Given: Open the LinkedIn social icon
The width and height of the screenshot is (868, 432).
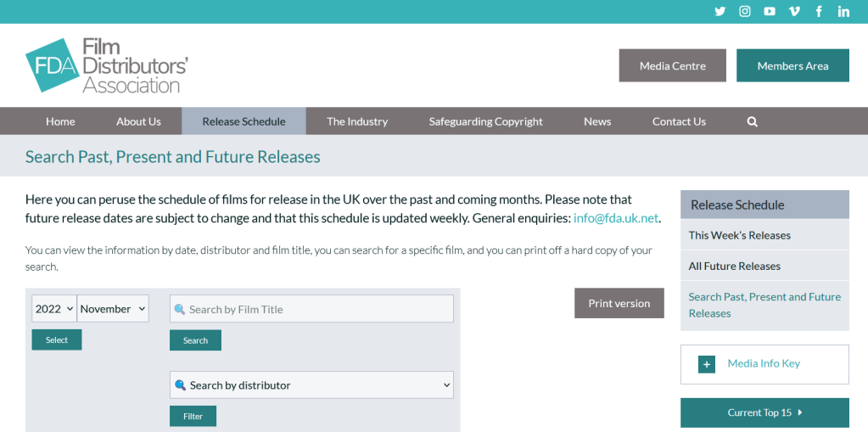Looking at the screenshot, I should click(x=843, y=11).
